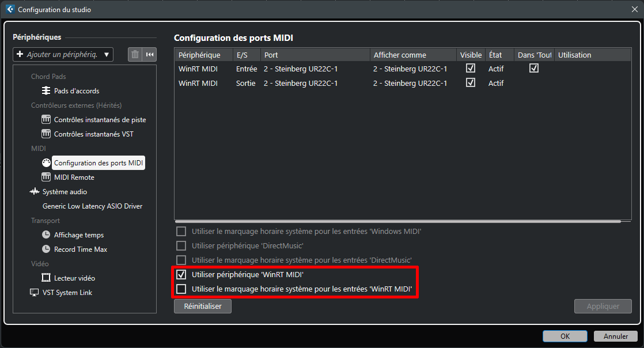This screenshot has width=644, height=348.
Task: Click the trash icon to delete peripheral
Action: (x=135, y=54)
